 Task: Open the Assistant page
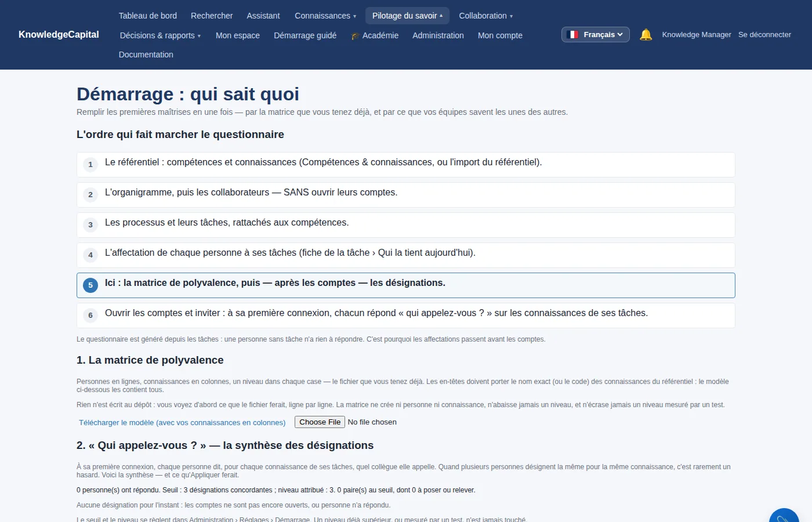(x=263, y=16)
